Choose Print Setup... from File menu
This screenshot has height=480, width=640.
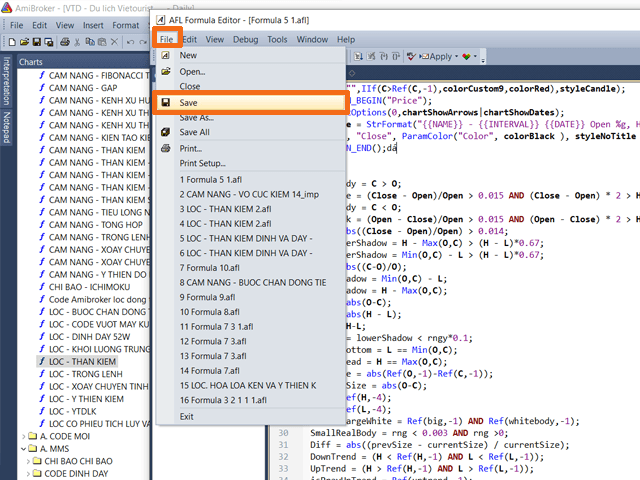[250, 163]
